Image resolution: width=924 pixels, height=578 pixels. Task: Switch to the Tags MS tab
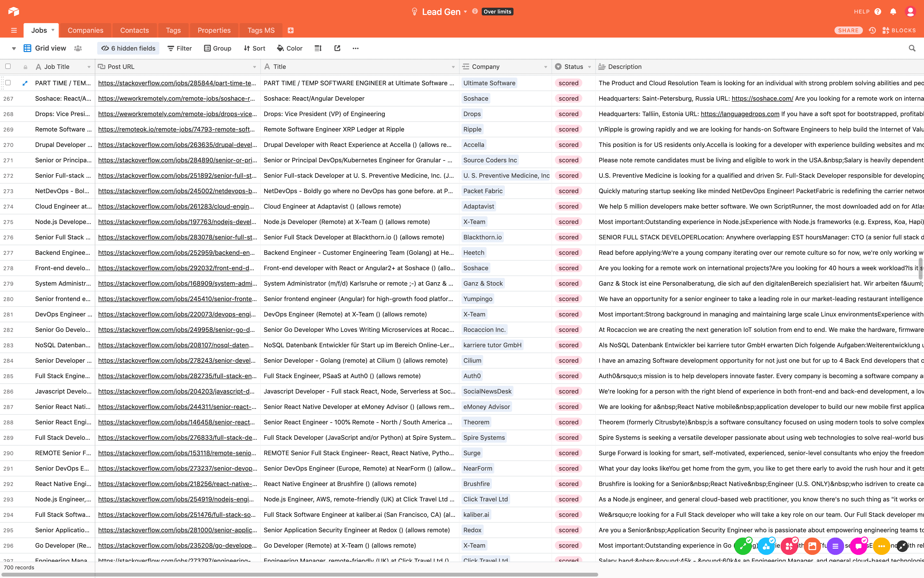click(261, 30)
